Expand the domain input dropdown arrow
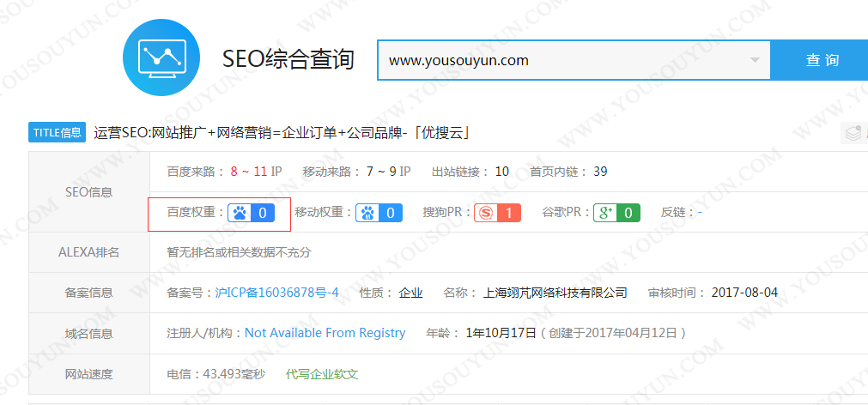The width and height of the screenshot is (868, 405). click(755, 60)
